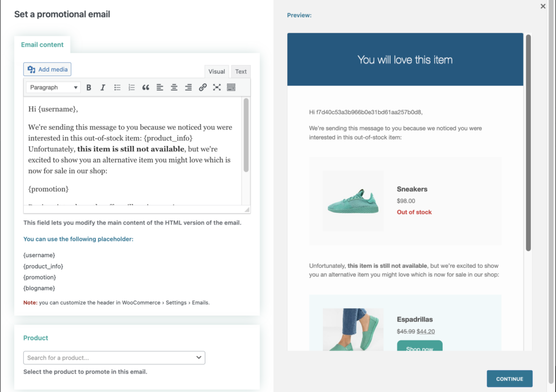Click the CONTINUE button
Viewport: 556px width, 392px height.
(509, 379)
